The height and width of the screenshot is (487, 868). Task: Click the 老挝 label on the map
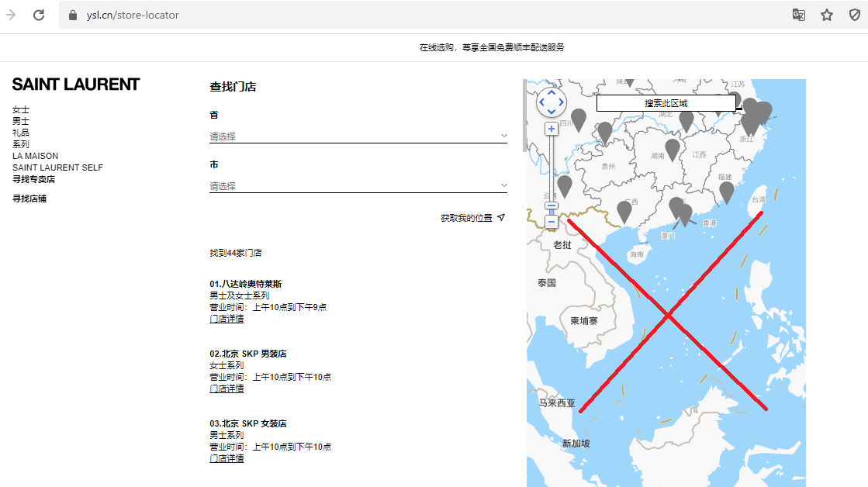click(x=562, y=244)
